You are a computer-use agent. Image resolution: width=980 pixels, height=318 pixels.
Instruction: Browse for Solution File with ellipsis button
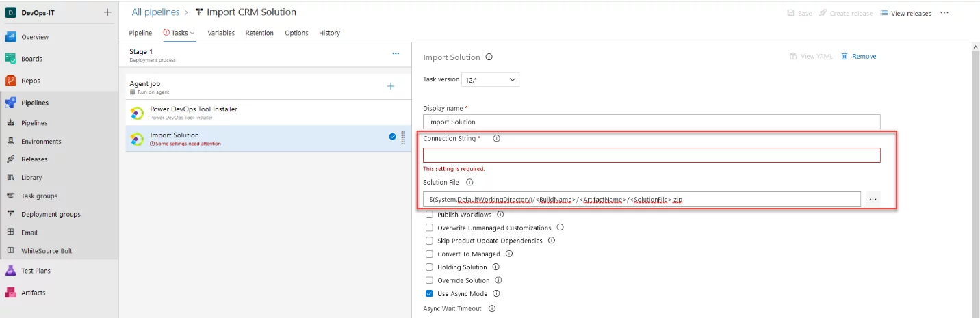[872, 199]
